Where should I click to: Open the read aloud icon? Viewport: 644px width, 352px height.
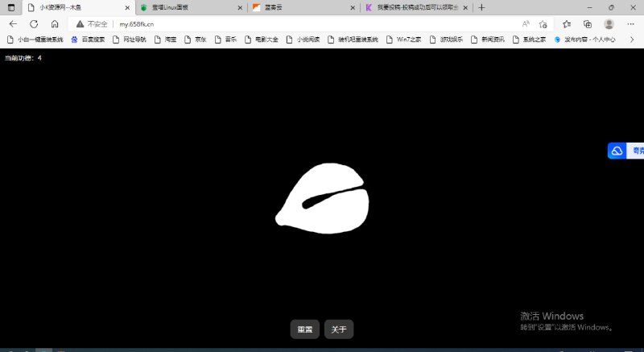click(x=525, y=24)
